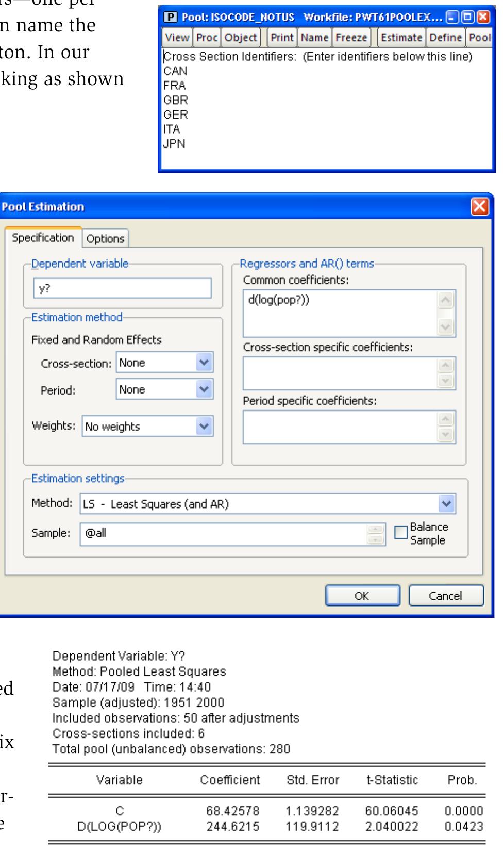Open the estimation Method dropdown

click(x=446, y=504)
